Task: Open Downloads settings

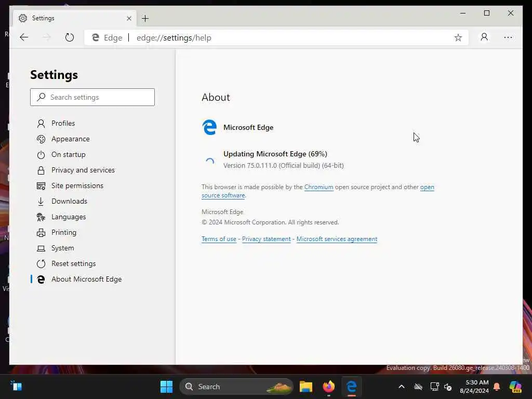Action: 69,201
